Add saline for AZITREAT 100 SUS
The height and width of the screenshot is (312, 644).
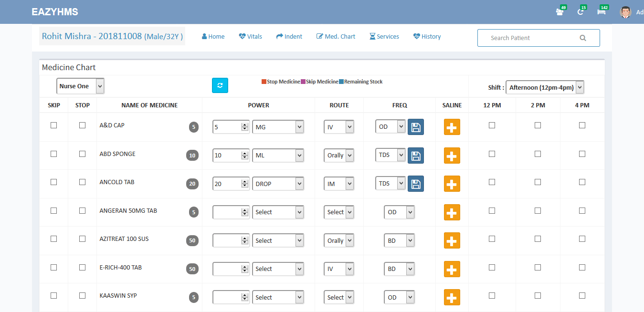[452, 240]
